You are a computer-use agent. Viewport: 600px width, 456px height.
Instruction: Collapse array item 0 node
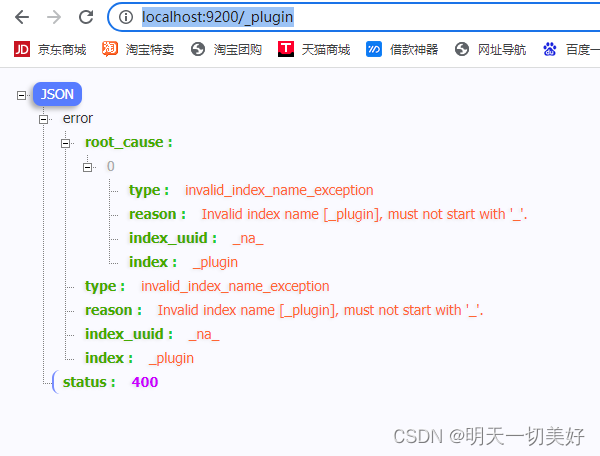point(88,168)
